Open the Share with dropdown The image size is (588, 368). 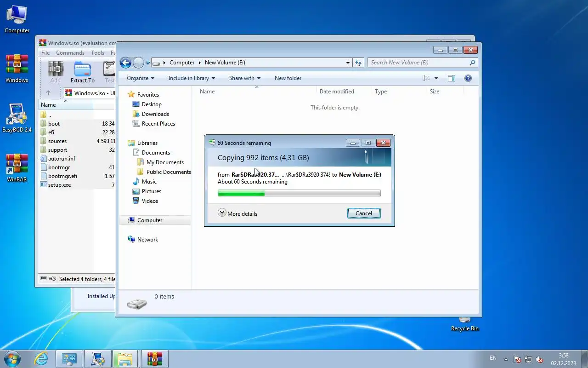pyautogui.click(x=245, y=78)
